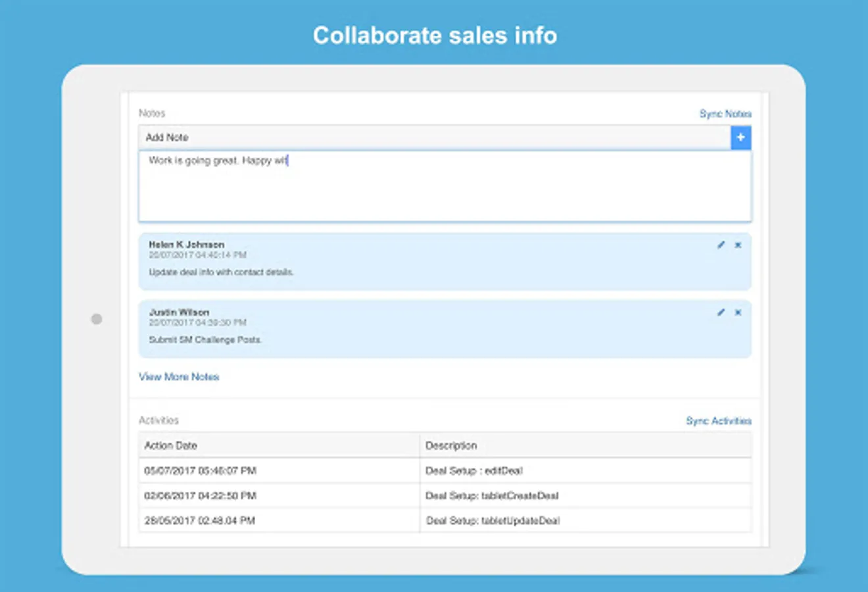Image resolution: width=868 pixels, height=592 pixels.
Task: Edit Helen K Johnson's note with pencil icon
Action: coord(721,245)
